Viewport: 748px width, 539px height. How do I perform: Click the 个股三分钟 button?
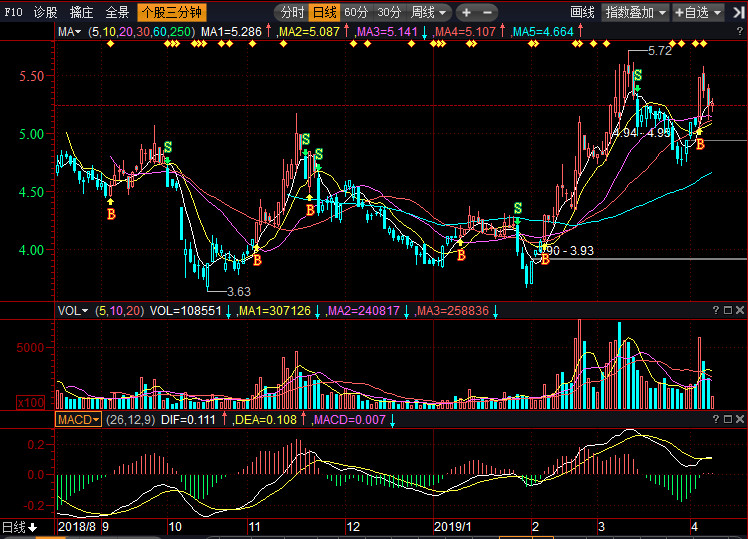172,13
